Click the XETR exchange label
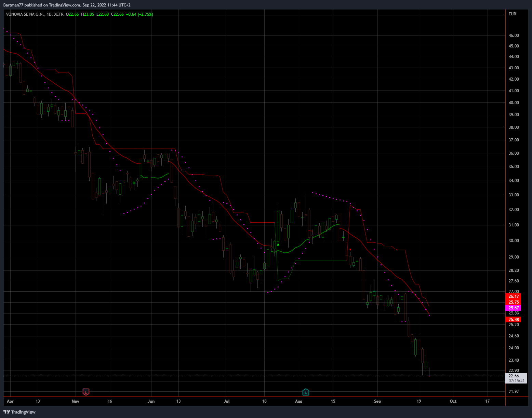The height and width of the screenshot is (418, 532). 59,14
